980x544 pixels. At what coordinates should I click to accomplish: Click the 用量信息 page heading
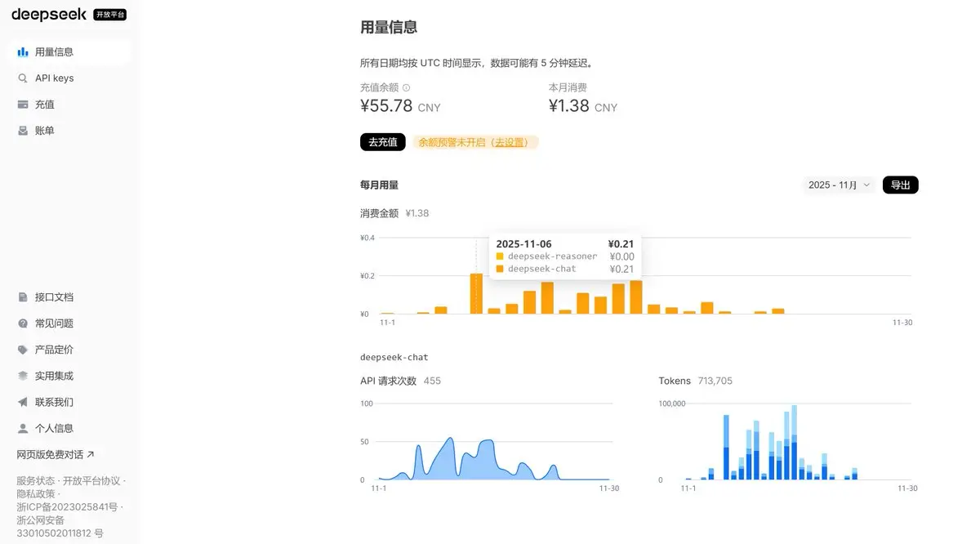[389, 27]
